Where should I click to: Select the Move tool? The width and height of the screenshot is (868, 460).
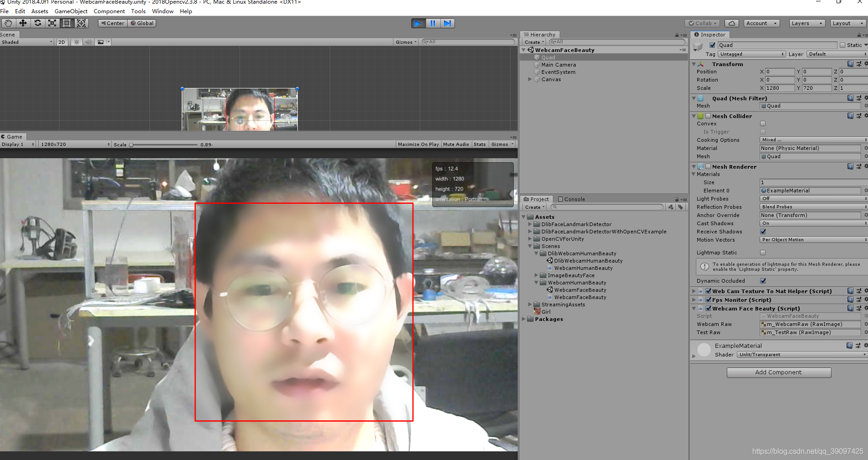tap(23, 23)
